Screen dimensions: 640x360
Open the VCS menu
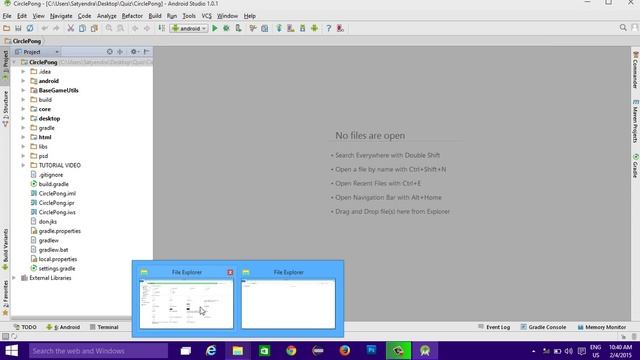coord(207,16)
